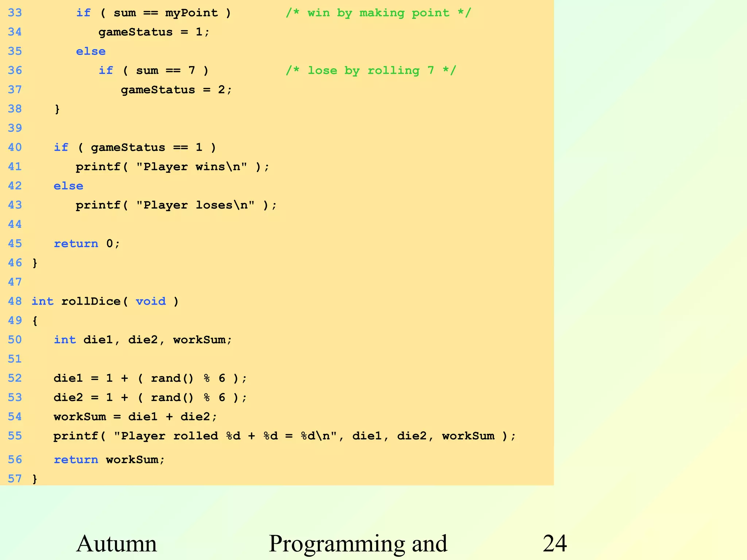Viewport: 747px width, 560px height.
Task: Click the comment '/* lose by rolling 7 */'
Action: pyautogui.click(x=371, y=70)
